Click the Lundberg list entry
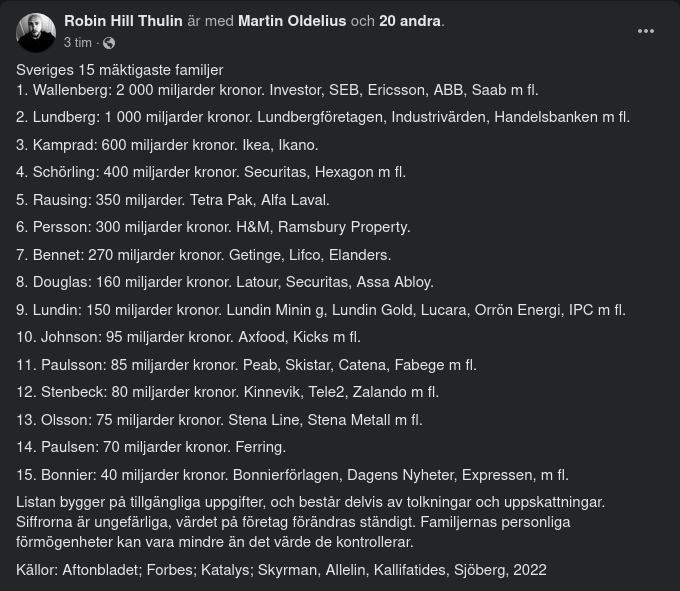This screenshot has width=680, height=591. (x=323, y=117)
